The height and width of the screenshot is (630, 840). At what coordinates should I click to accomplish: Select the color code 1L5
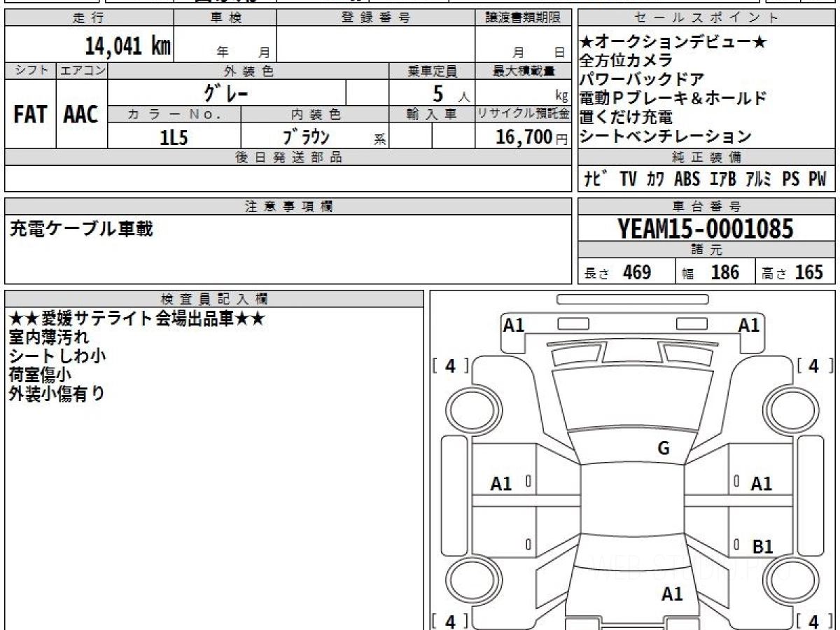174,137
